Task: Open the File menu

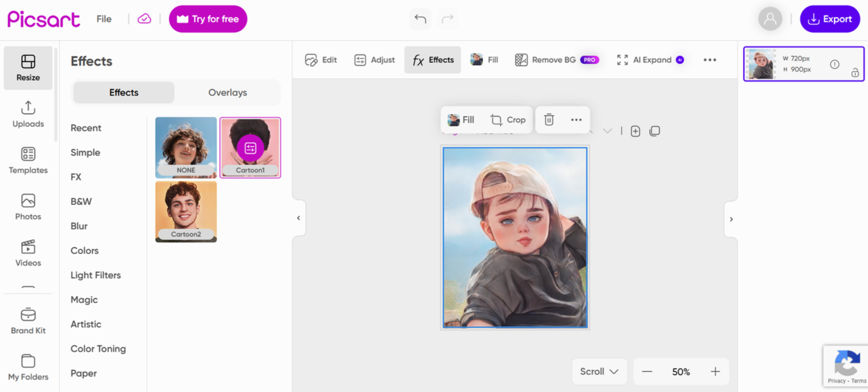Action: click(x=104, y=19)
